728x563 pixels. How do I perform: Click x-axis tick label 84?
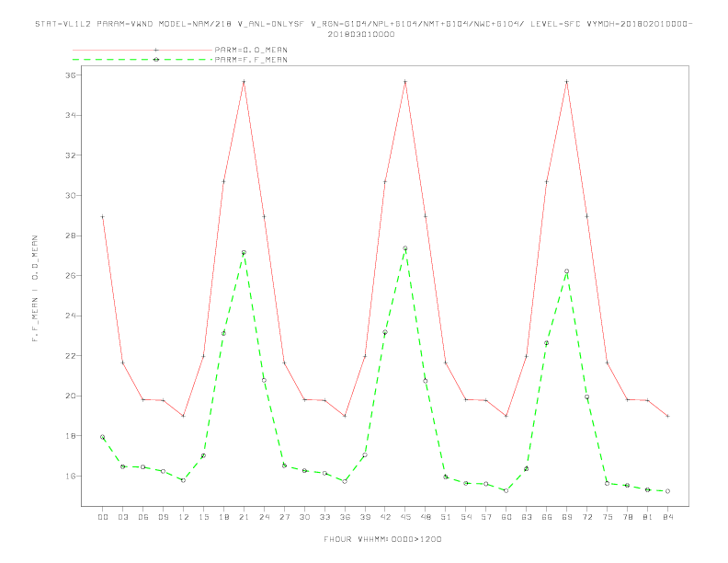[668, 517]
